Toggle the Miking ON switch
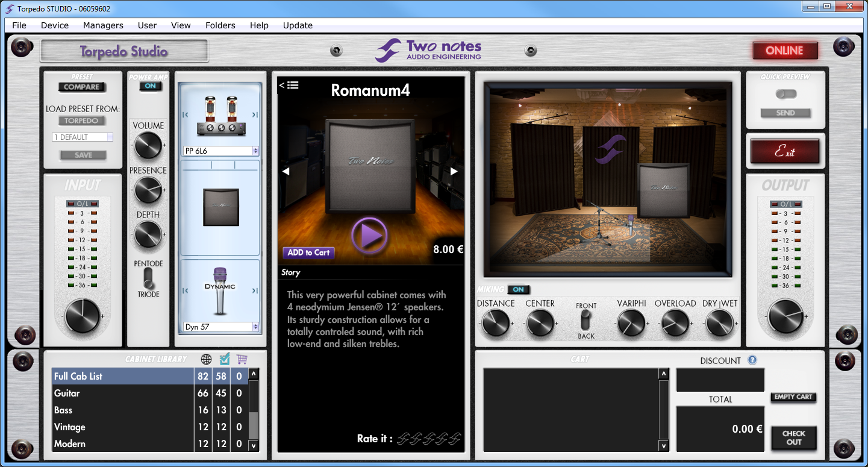The image size is (868, 467). coord(519,290)
